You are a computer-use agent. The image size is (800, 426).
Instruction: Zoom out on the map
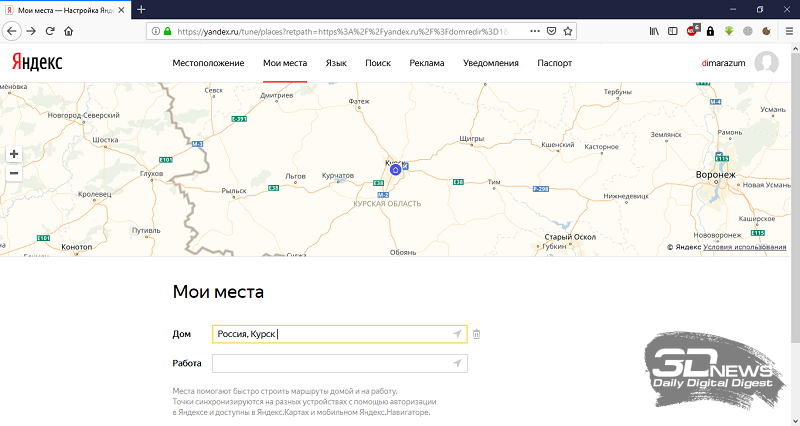click(x=14, y=173)
